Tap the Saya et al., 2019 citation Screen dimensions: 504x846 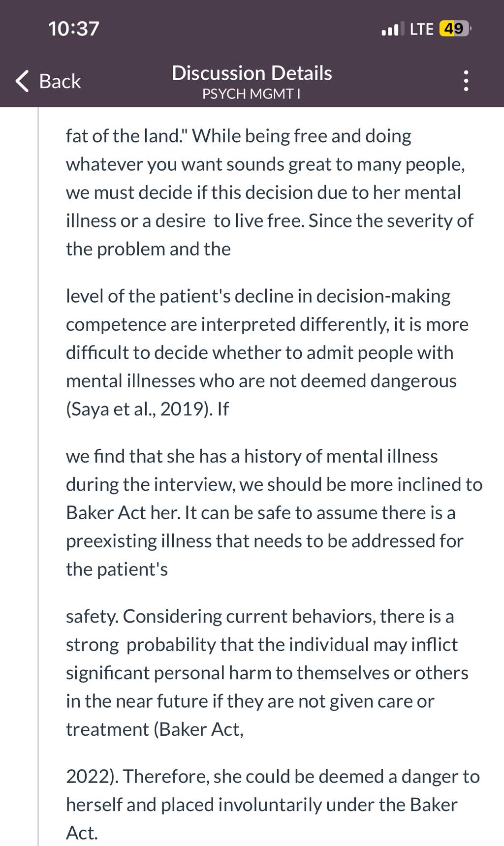tap(137, 409)
